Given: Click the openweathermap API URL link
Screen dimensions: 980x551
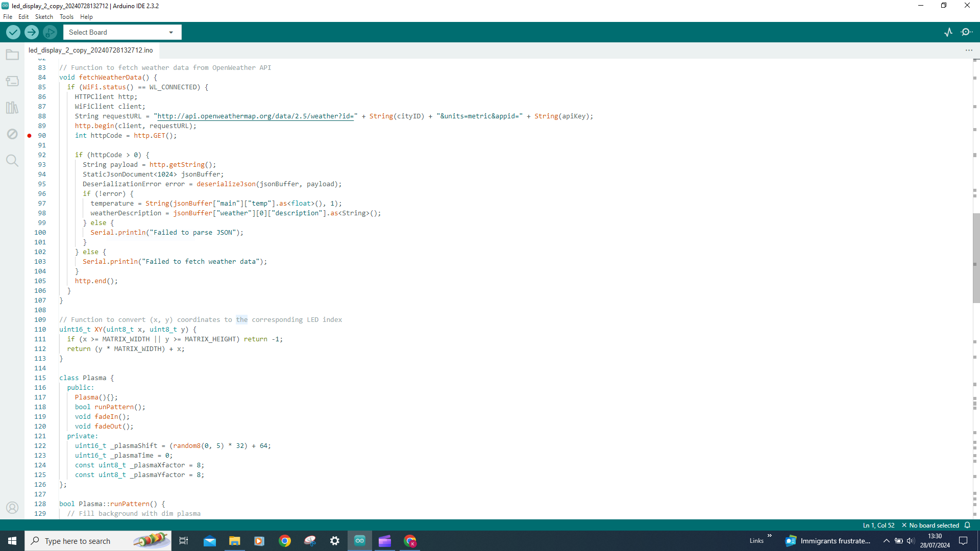Looking at the screenshot, I should [256, 116].
